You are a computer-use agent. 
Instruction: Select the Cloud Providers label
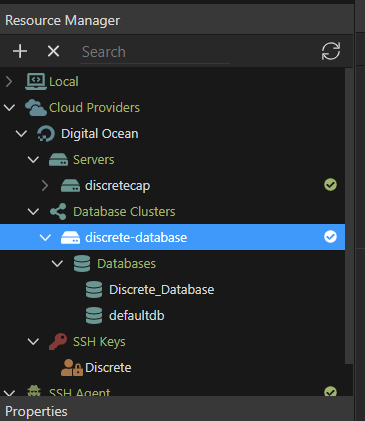(94, 108)
